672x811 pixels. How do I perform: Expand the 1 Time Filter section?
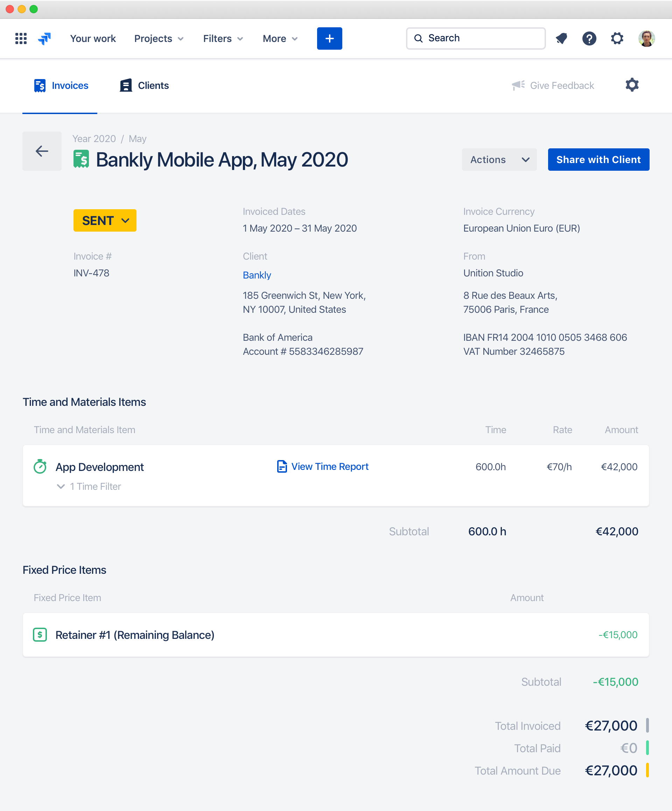coord(89,487)
